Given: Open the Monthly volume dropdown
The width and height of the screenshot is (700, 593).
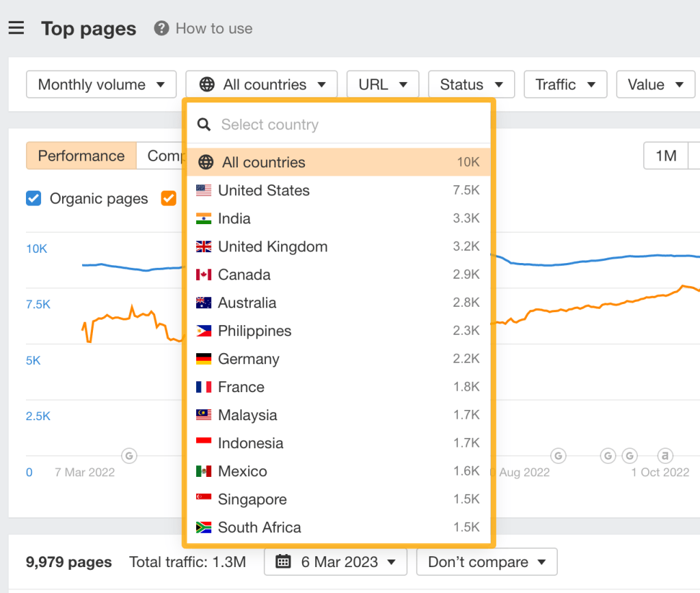Looking at the screenshot, I should (x=101, y=84).
